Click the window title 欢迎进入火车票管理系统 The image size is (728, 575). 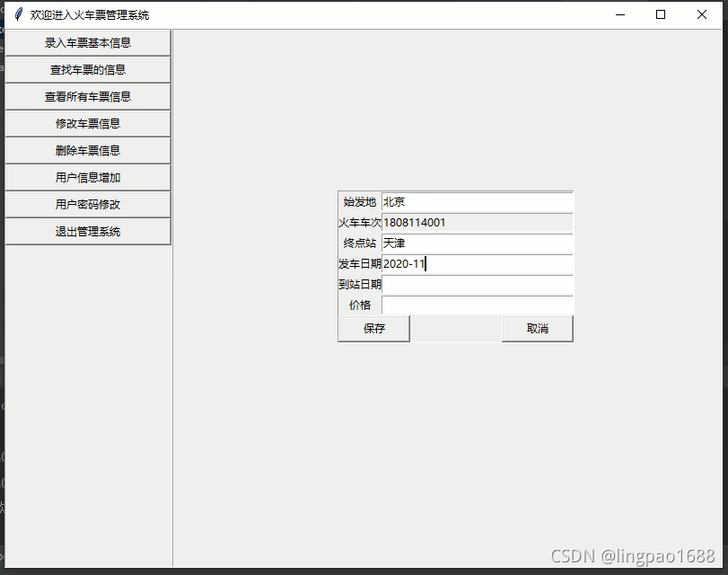90,15
